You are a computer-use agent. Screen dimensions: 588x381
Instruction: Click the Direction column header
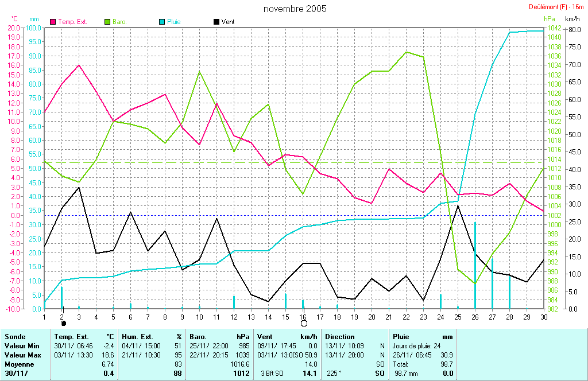click(340, 337)
